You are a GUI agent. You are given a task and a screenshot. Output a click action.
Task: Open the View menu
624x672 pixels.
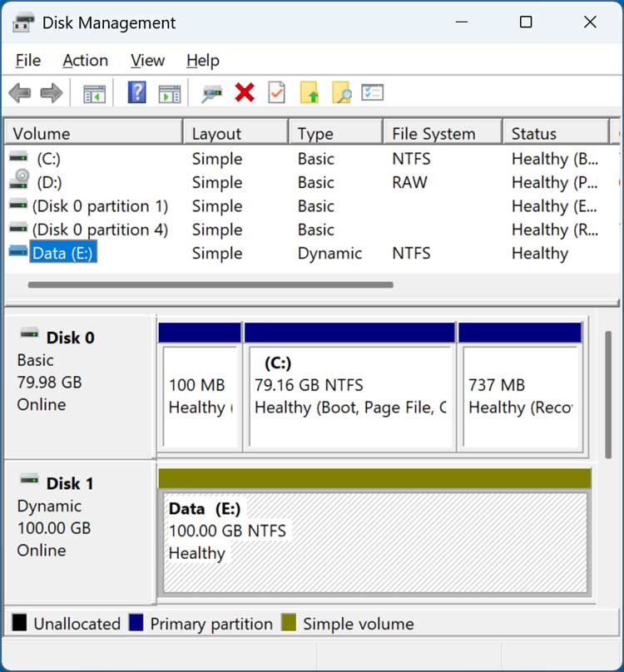point(147,61)
